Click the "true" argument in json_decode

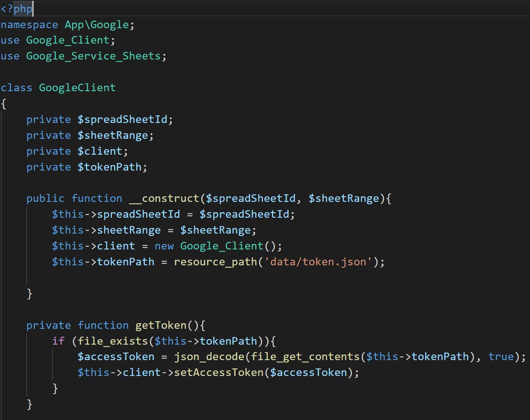501,357
